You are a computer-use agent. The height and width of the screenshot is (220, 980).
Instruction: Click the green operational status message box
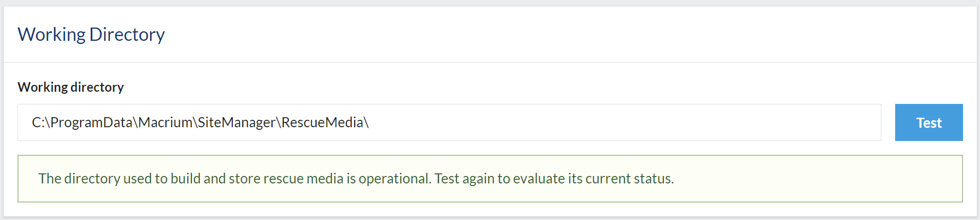point(490,179)
